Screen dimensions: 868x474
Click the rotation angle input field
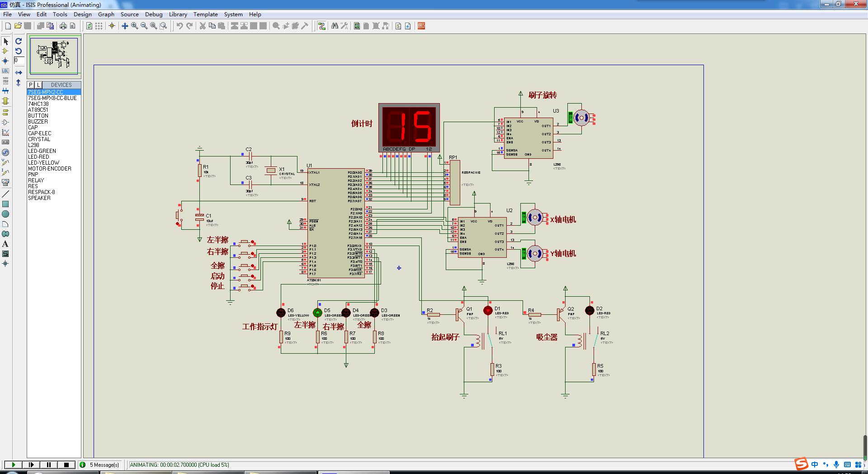tap(19, 60)
